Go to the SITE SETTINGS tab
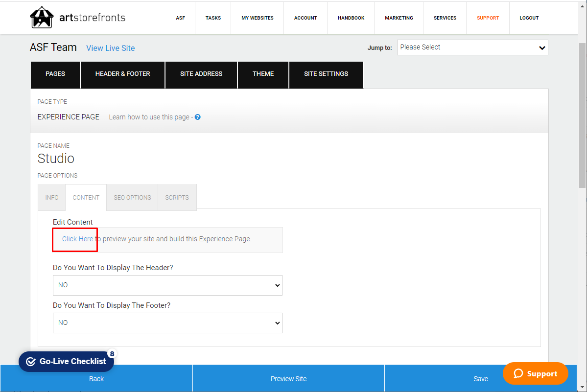 click(326, 74)
